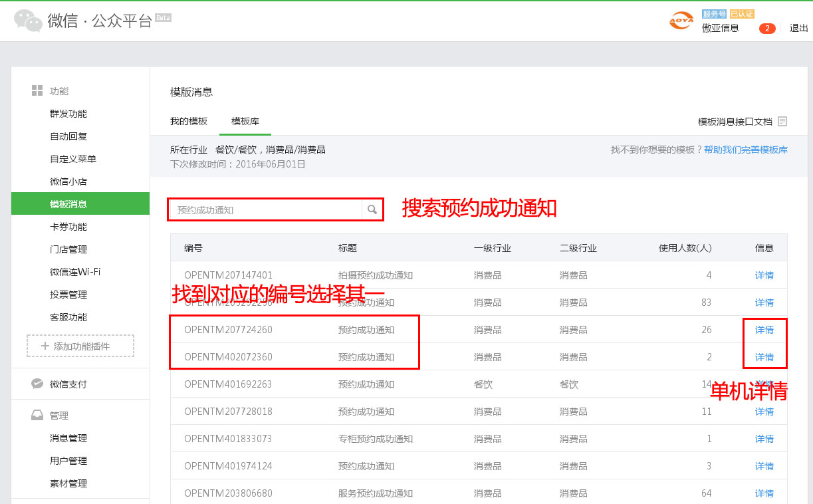Screen dimensions: 813x504
Task: Open the notification badge showing 2
Action: 767,29
